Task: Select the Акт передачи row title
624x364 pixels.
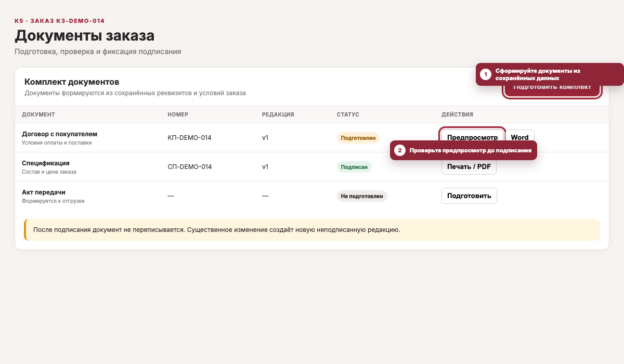Action: click(44, 192)
